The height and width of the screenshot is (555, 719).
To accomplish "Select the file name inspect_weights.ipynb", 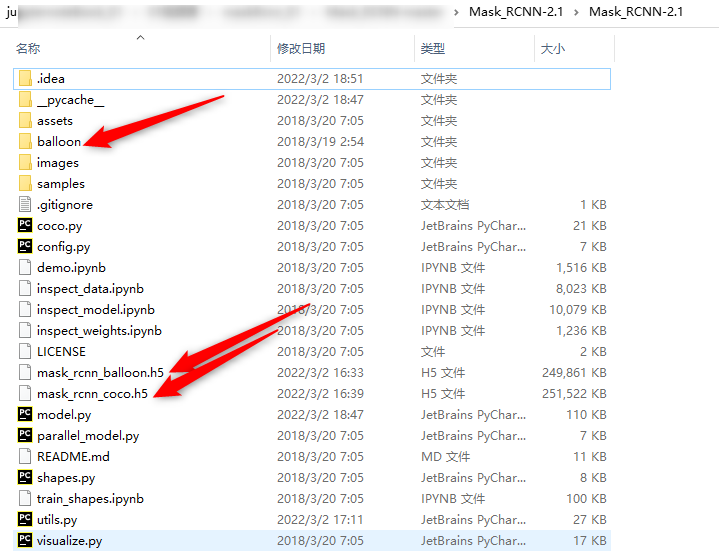I will click(x=100, y=331).
